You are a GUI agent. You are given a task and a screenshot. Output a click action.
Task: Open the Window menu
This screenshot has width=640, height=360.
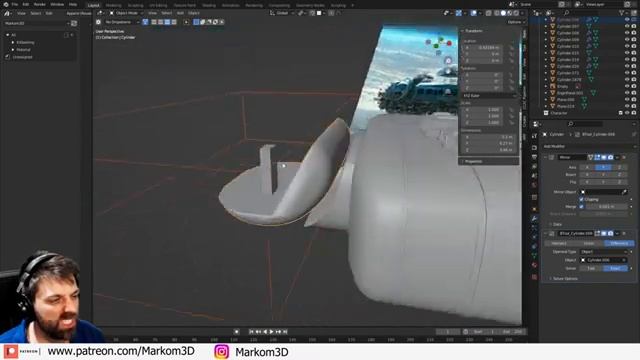click(x=57, y=4)
